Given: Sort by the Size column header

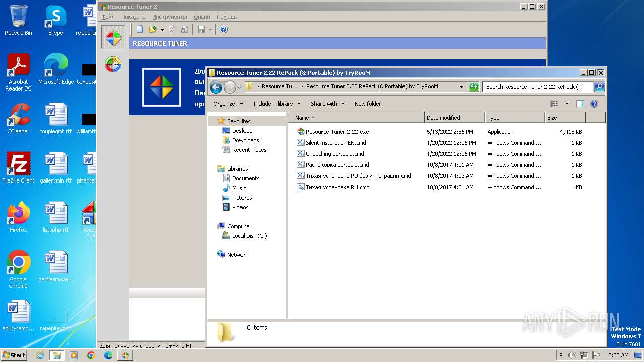Looking at the screenshot, I should click(x=565, y=118).
